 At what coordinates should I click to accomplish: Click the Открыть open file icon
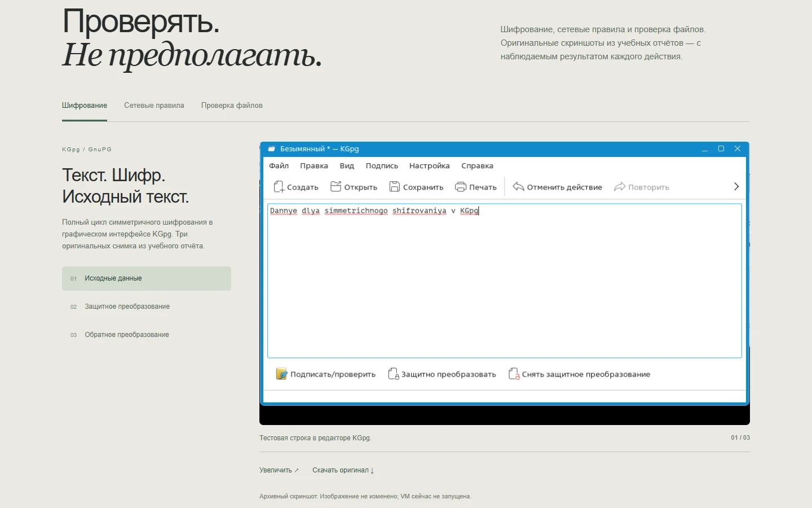pyautogui.click(x=336, y=187)
